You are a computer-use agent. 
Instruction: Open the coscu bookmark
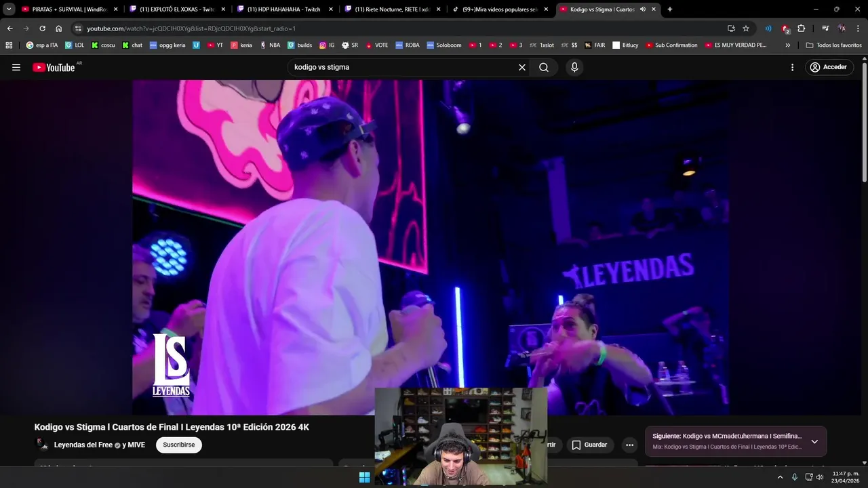[103, 45]
